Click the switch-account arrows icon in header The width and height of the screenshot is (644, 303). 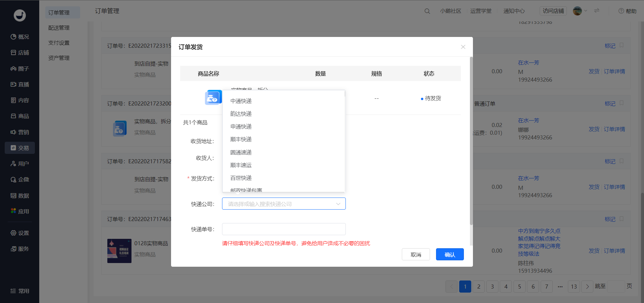coord(597,11)
